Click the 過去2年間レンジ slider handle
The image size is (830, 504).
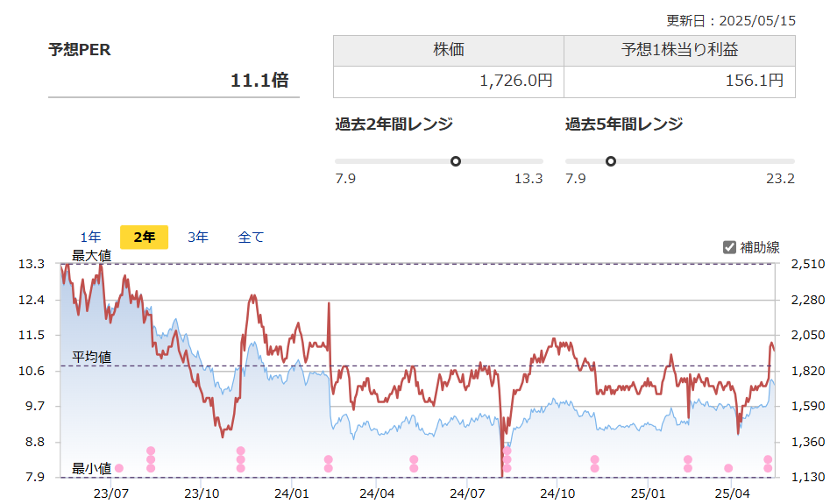click(456, 161)
